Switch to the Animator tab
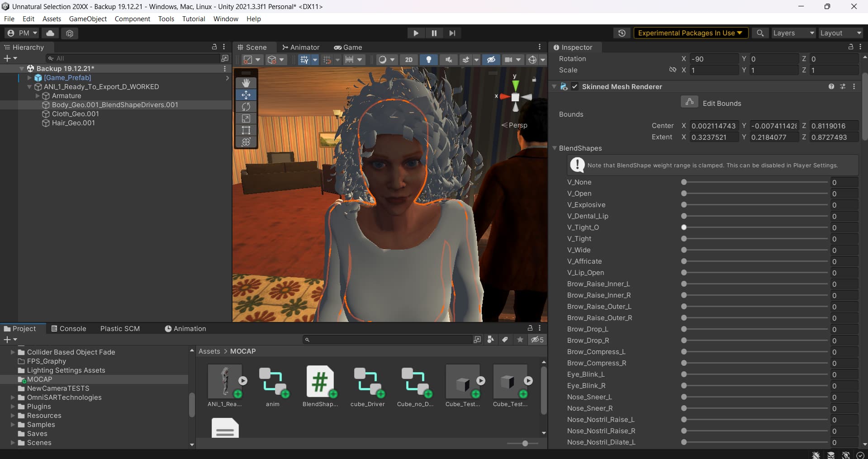 [301, 47]
